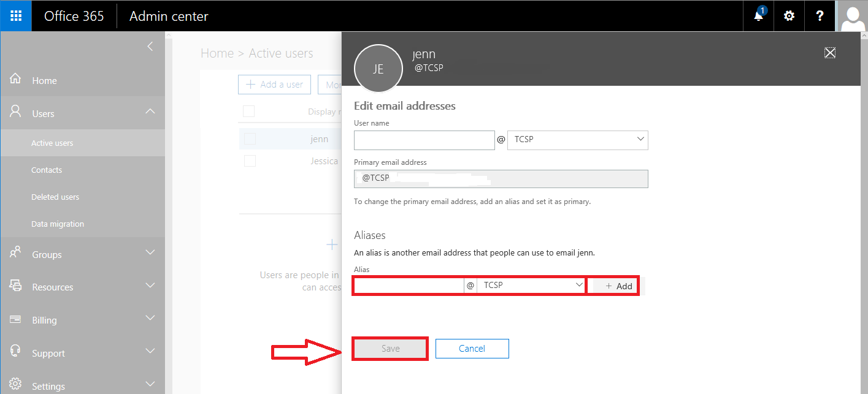Open the User name domain dropdown
868x394 pixels.
tap(577, 140)
